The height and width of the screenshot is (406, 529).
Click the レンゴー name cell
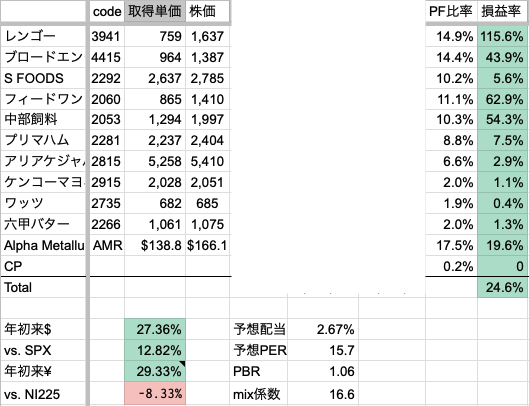coord(43,36)
